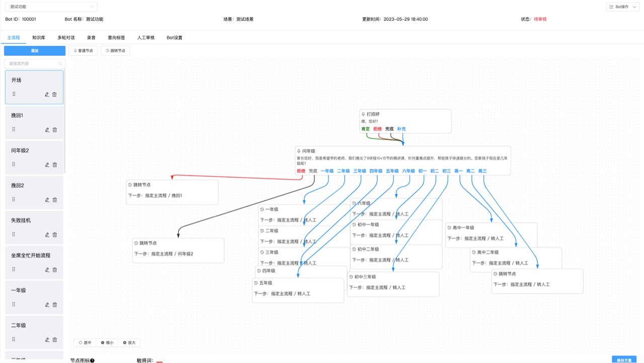Click the 初二 branch label
This screenshot has width=644, height=363.
tap(434, 171)
